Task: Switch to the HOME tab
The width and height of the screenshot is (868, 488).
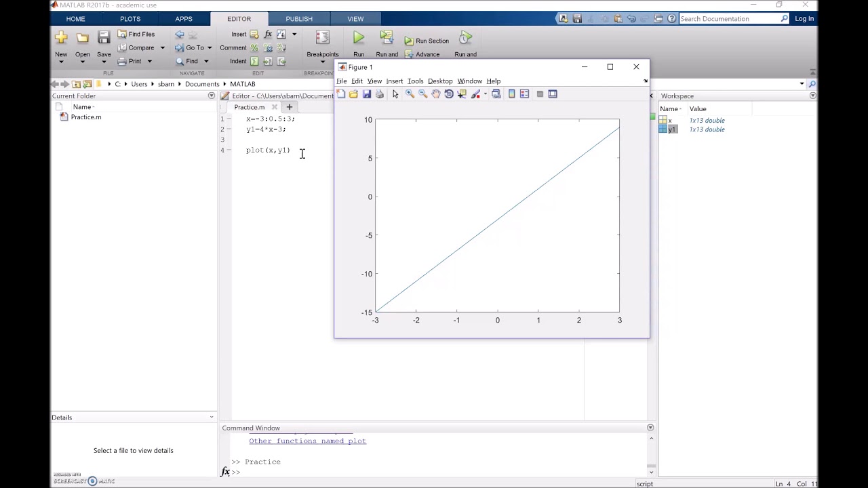Action: 75,19
